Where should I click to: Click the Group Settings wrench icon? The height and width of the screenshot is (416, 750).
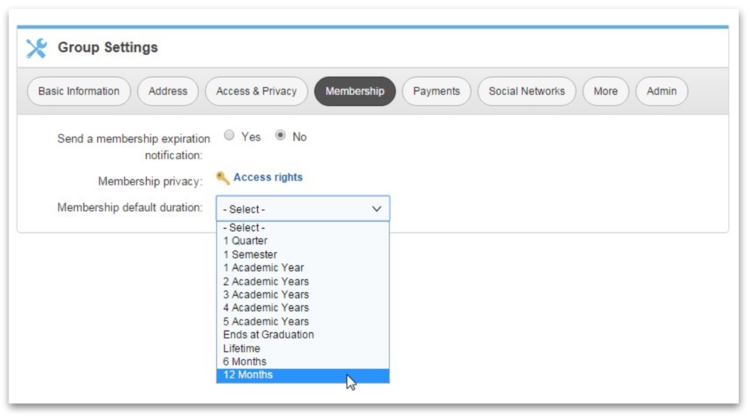pos(36,48)
